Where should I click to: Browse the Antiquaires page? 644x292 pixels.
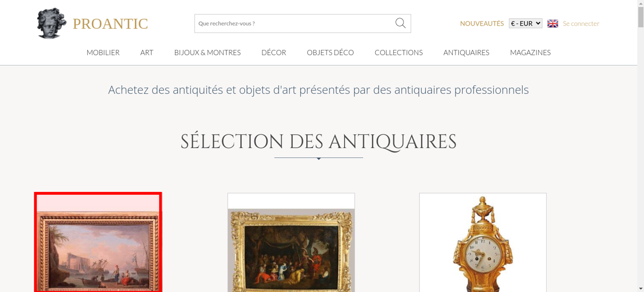[x=466, y=52]
